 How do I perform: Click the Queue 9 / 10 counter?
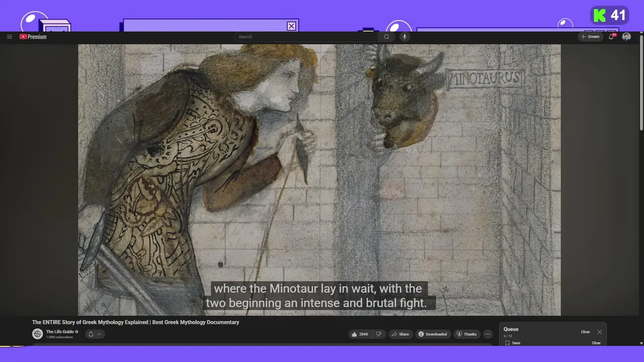click(508, 336)
